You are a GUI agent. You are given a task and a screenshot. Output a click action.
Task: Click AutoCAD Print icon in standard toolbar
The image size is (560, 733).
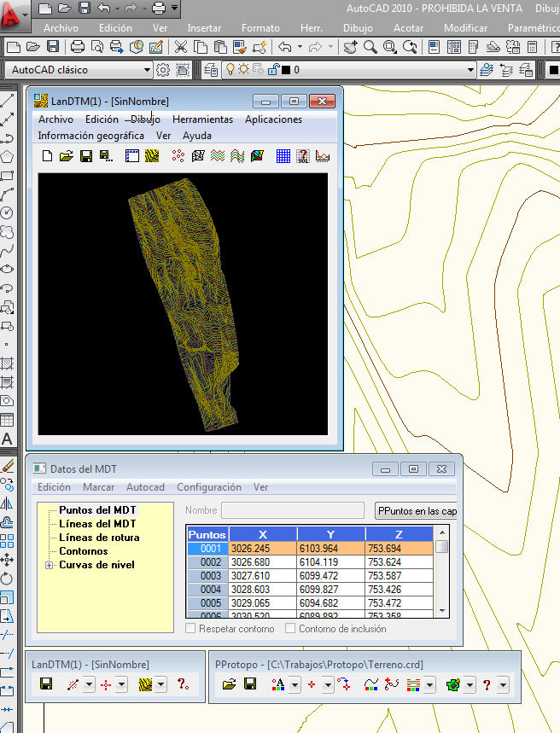[77, 47]
